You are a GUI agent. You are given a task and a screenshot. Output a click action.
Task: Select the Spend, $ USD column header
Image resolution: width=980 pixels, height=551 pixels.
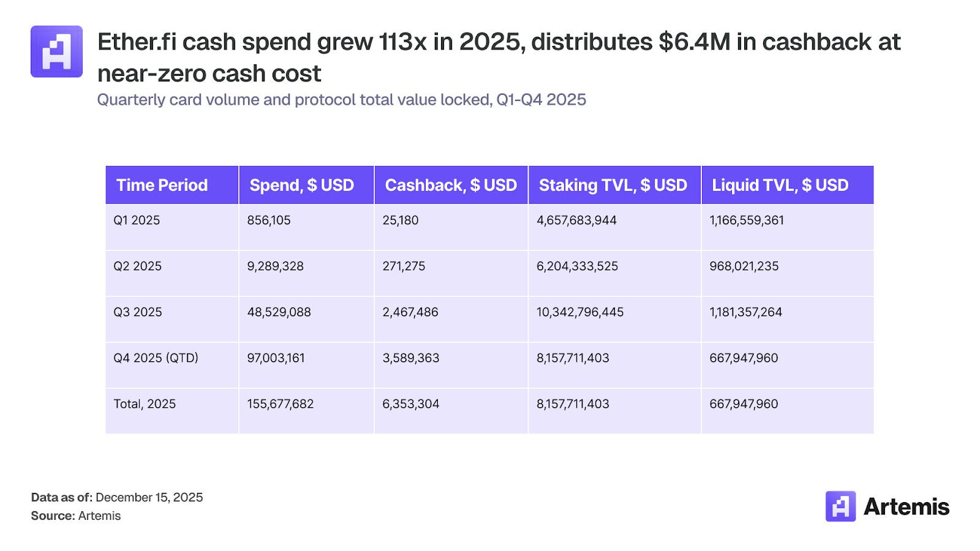point(301,185)
